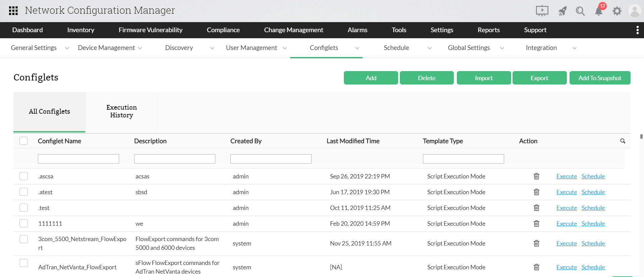Open the Support menu
The width and height of the screenshot is (644, 277).
coord(535,30)
